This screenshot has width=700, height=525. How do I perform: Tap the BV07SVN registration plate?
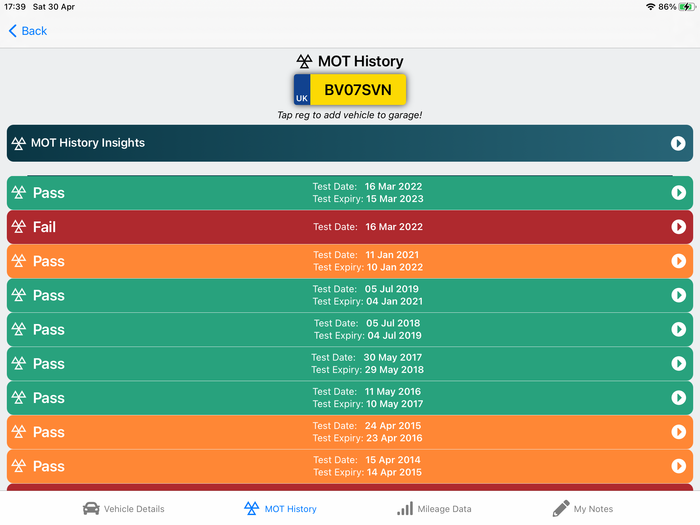click(x=350, y=89)
